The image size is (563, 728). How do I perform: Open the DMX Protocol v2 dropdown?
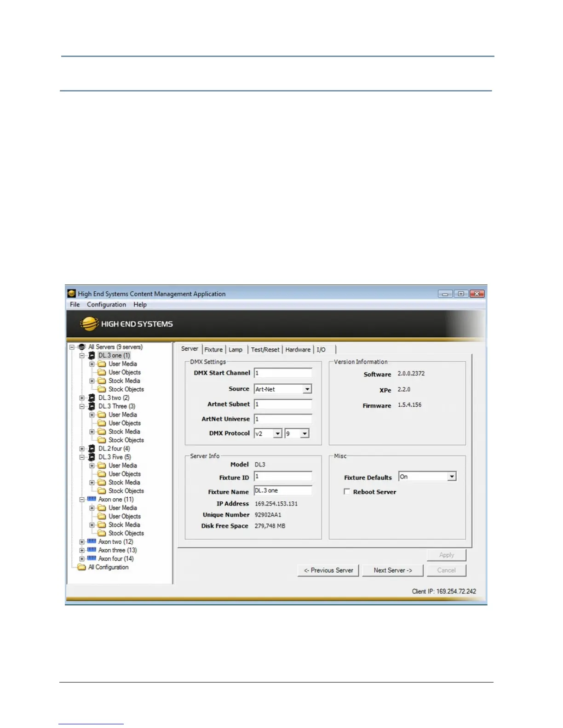tap(278, 434)
